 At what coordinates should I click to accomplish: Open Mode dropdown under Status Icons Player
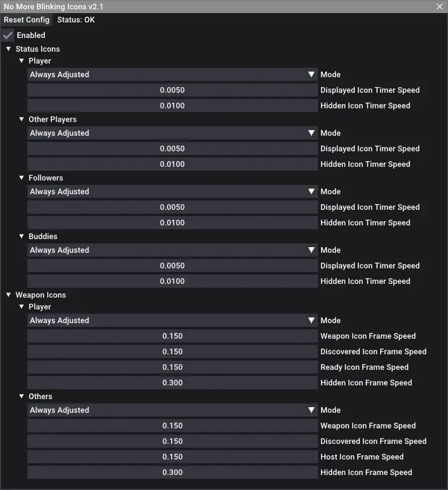(x=172, y=75)
